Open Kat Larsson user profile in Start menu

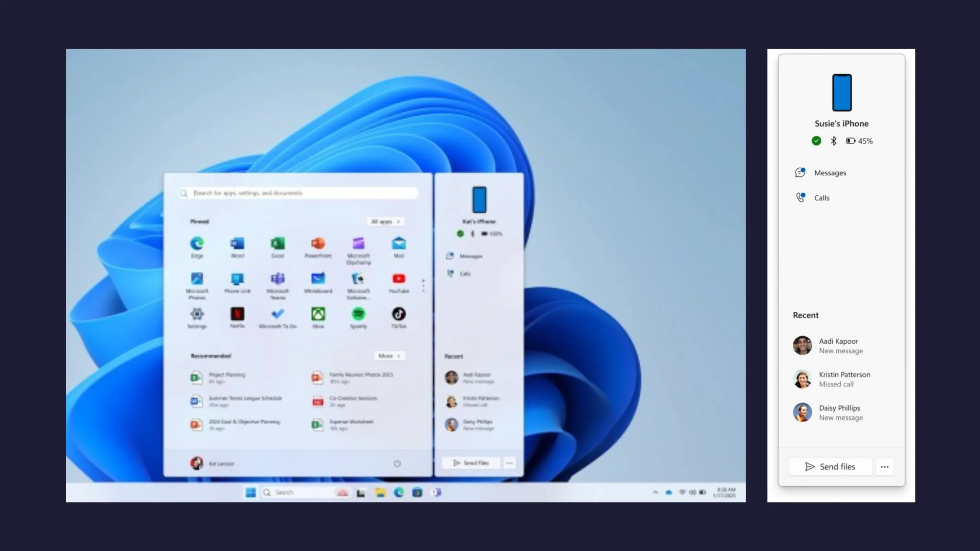tap(212, 463)
